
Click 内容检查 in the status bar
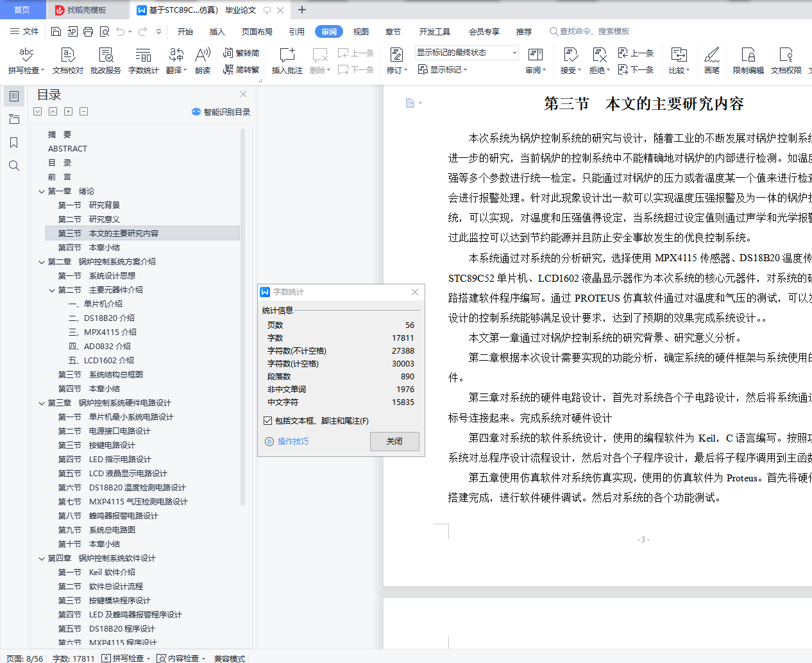182,659
